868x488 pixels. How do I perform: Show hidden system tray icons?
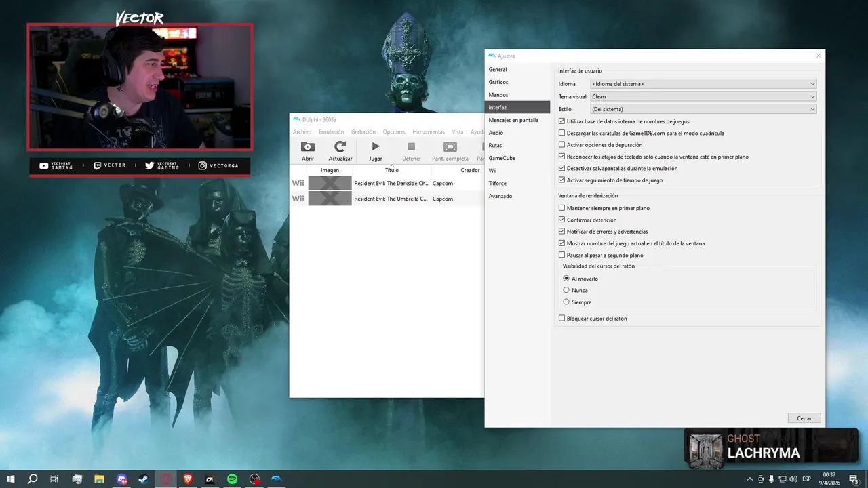pos(749,479)
